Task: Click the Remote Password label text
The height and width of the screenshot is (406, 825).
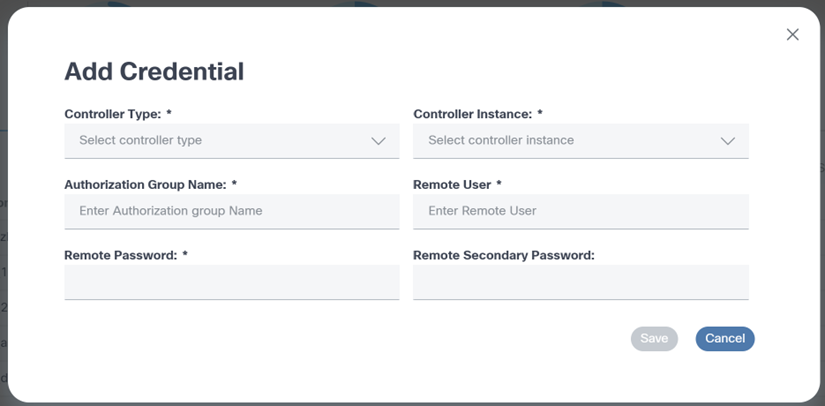Action: [120, 255]
